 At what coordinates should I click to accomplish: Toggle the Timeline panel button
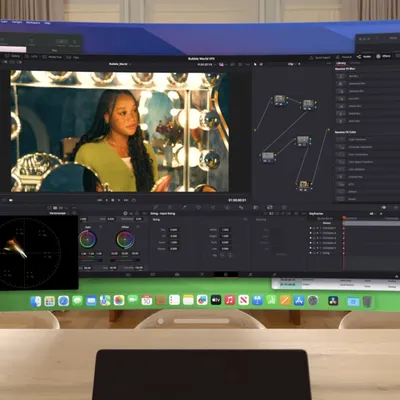coord(344,57)
